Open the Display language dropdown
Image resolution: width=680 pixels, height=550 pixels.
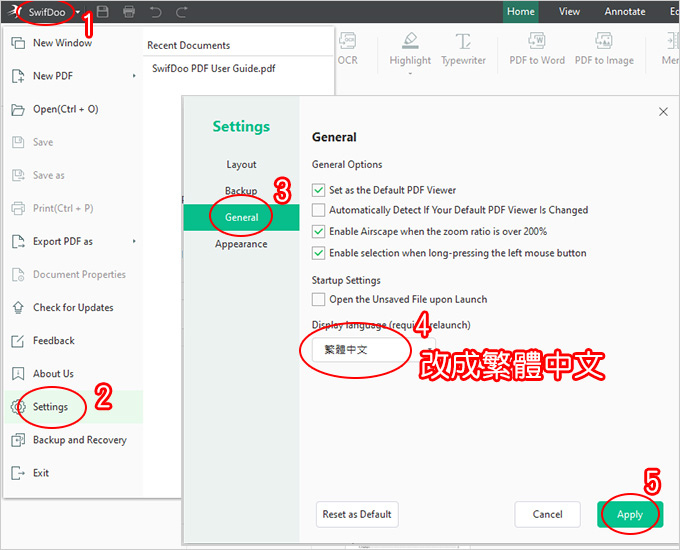coord(374,350)
